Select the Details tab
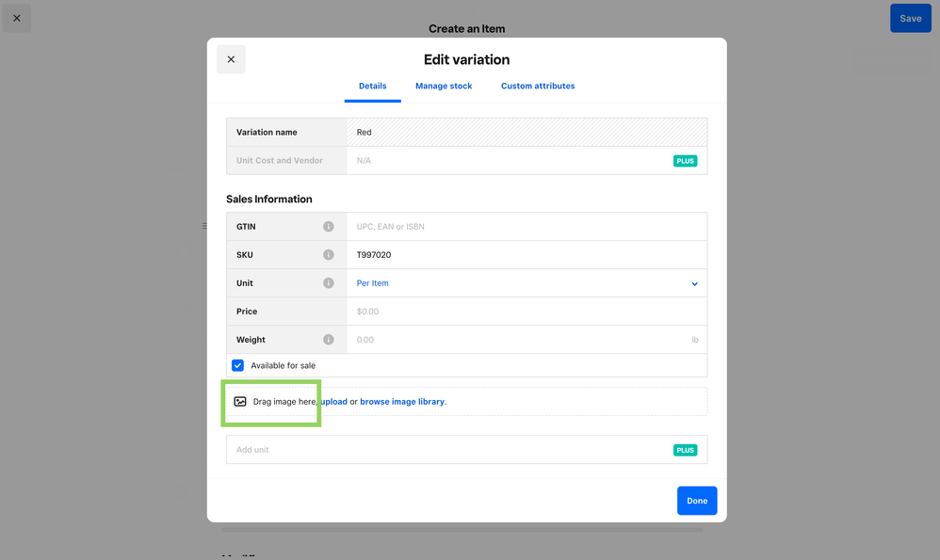The width and height of the screenshot is (940, 560). point(372,86)
